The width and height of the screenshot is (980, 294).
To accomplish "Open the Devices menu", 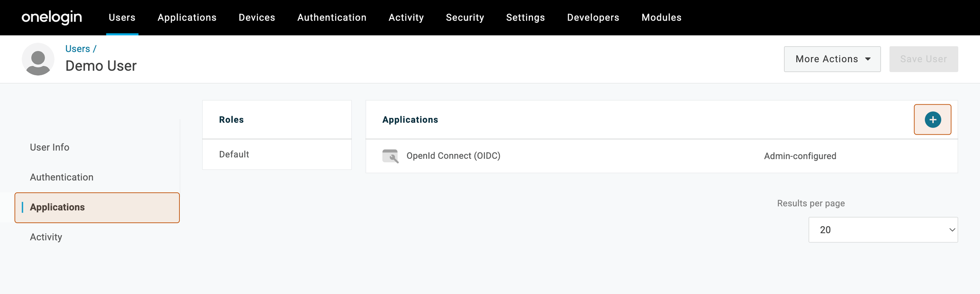I will (257, 18).
